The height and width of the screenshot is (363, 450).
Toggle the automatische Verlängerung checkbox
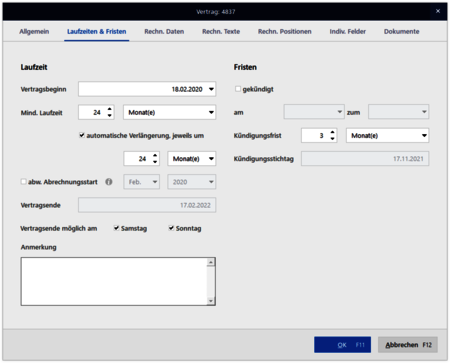(x=82, y=135)
